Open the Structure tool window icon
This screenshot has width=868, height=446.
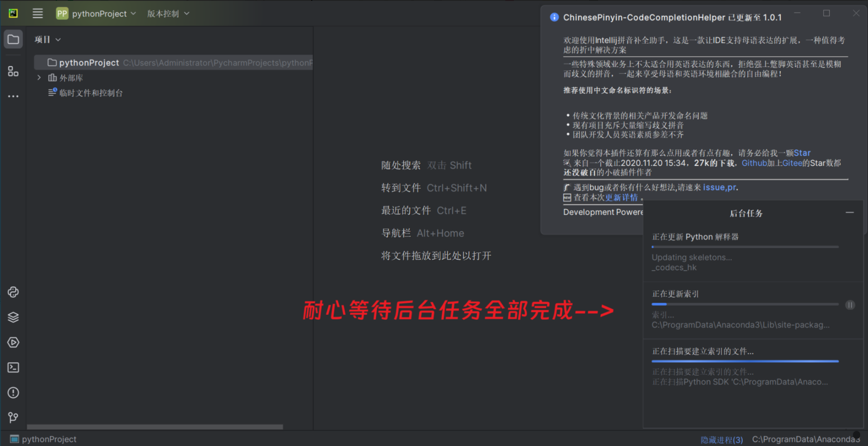click(13, 71)
